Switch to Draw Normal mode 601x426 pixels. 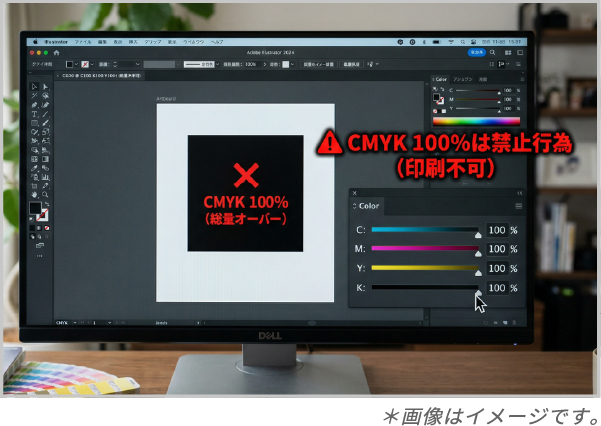click(32, 237)
